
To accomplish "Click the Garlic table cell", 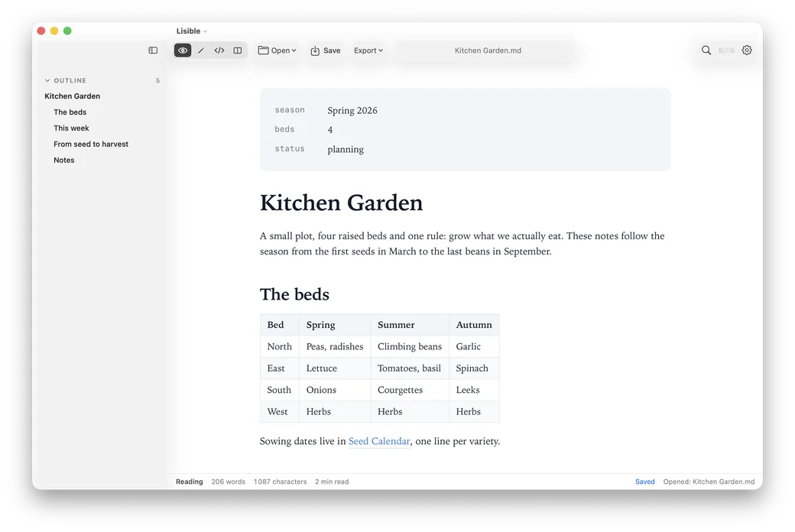I will (x=474, y=346).
